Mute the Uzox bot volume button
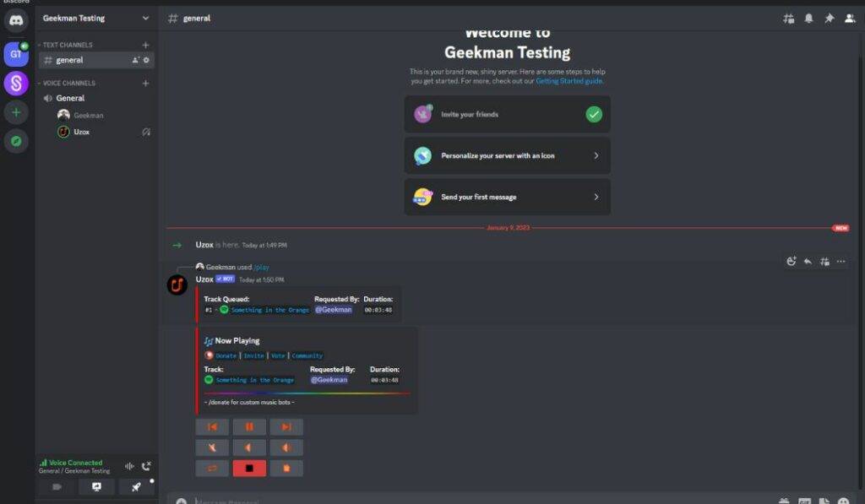865x504 pixels. (212, 447)
